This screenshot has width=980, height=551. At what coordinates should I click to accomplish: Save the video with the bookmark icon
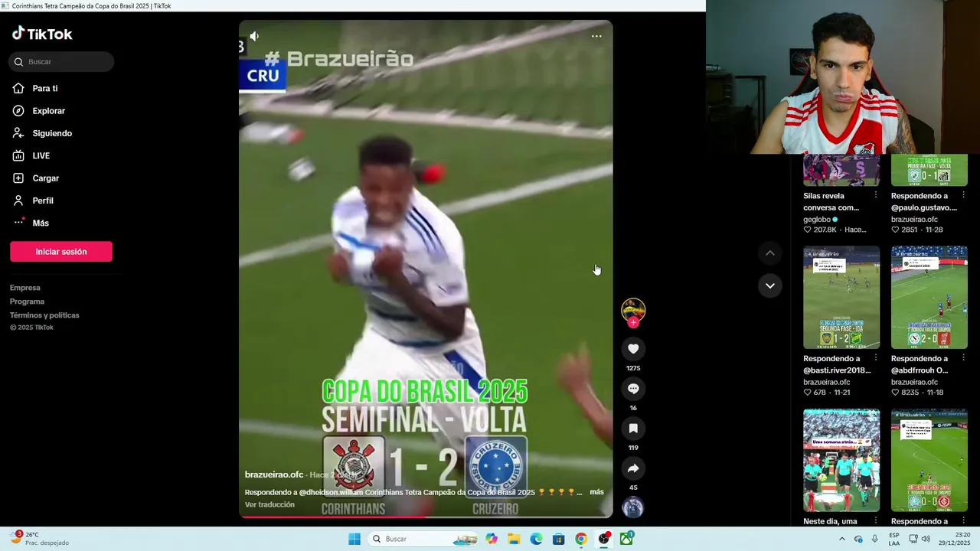[633, 429]
